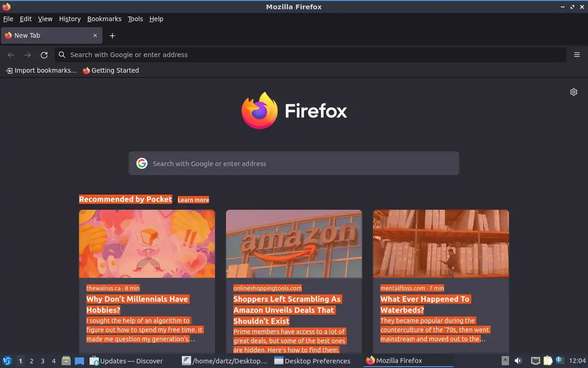The width and height of the screenshot is (588, 368).
Task: Open the Firefox application menu (hamburger)
Action: (577, 55)
